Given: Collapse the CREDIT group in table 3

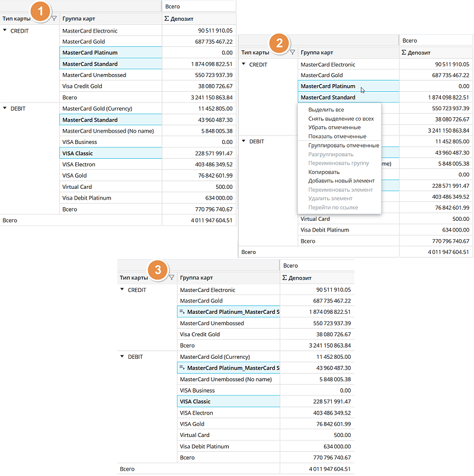Looking at the screenshot, I should pyautogui.click(x=122, y=290).
